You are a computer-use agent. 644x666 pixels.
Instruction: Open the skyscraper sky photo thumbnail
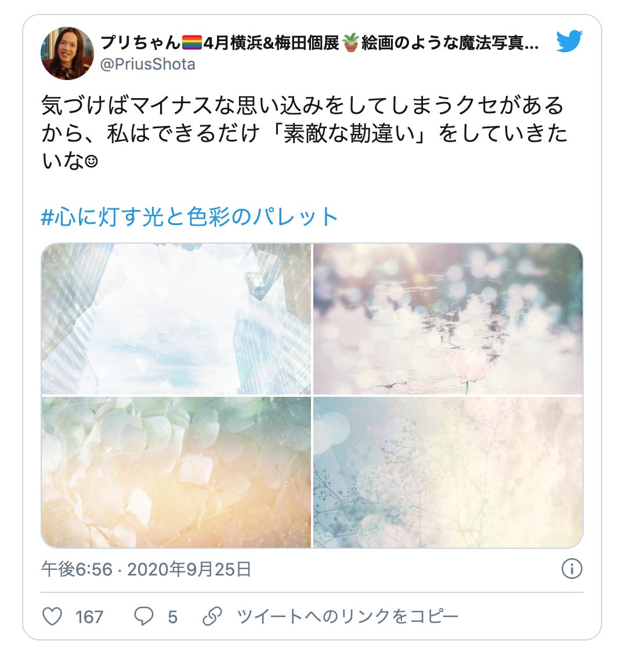point(176,319)
